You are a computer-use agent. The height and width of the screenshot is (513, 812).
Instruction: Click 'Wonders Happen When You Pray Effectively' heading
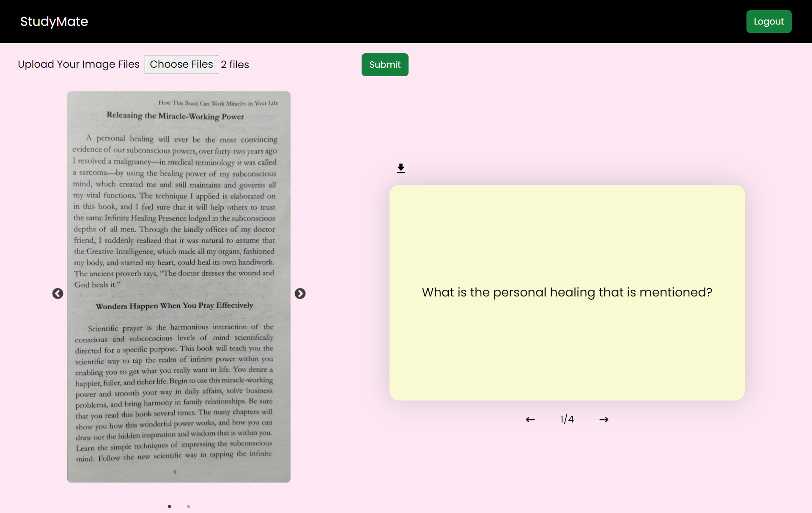point(174,305)
